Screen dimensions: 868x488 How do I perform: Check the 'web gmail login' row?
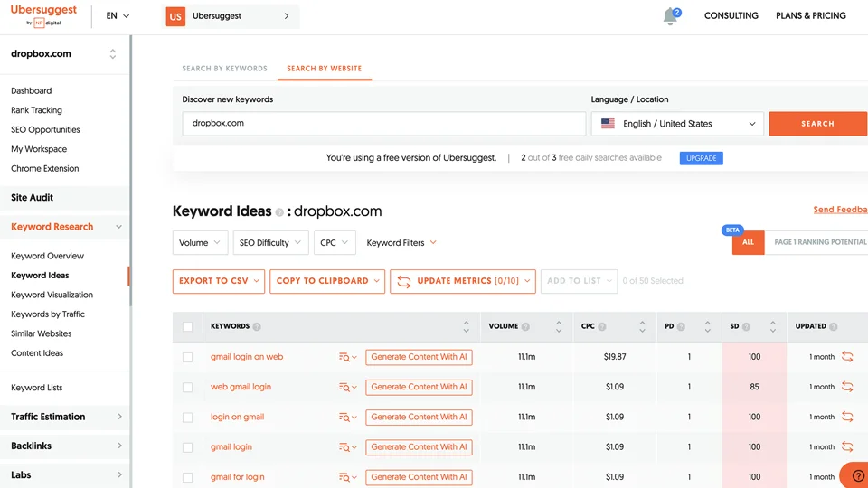188,388
